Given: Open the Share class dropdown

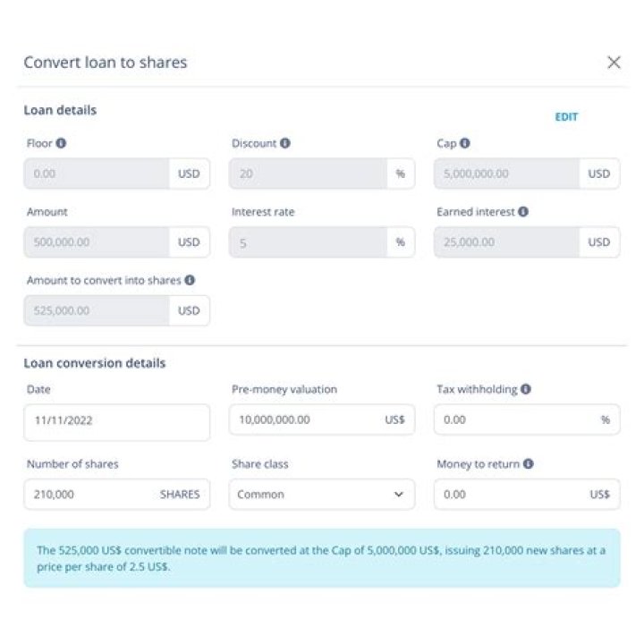Looking at the screenshot, I should tap(322, 494).
